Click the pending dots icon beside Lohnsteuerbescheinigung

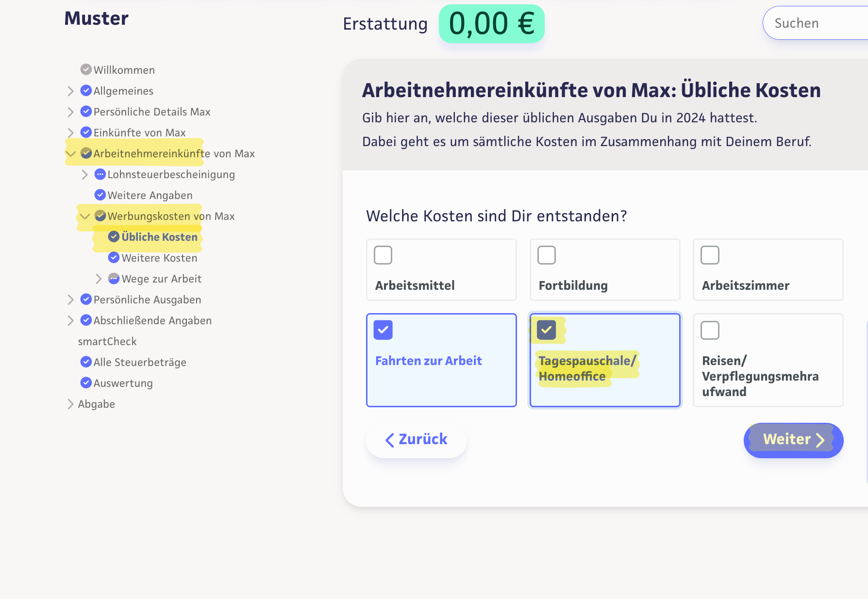(x=100, y=174)
